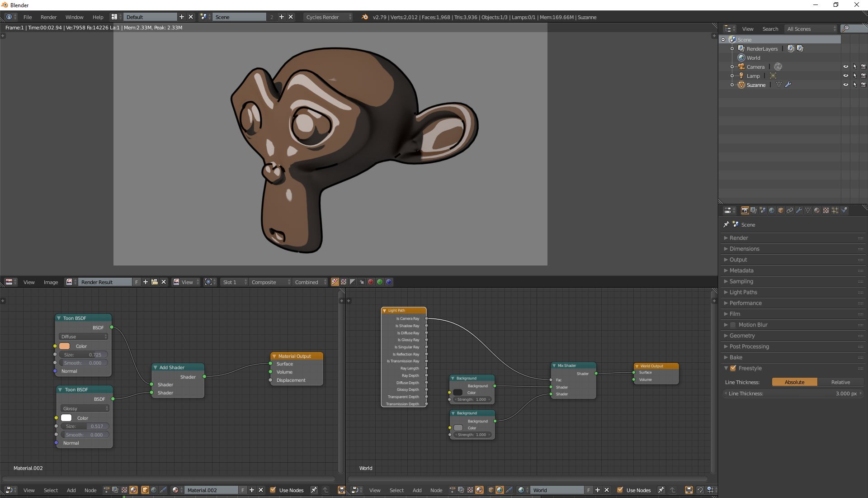Open the Render Layers properties tab
The width and height of the screenshot is (868, 498).
pyautogui.click(x=754, y=210)
